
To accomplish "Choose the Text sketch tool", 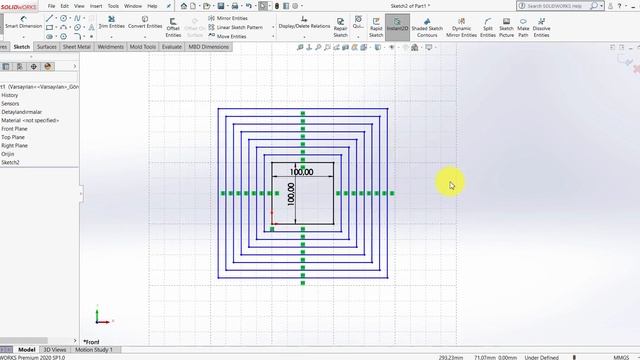I will click(91, 27).
